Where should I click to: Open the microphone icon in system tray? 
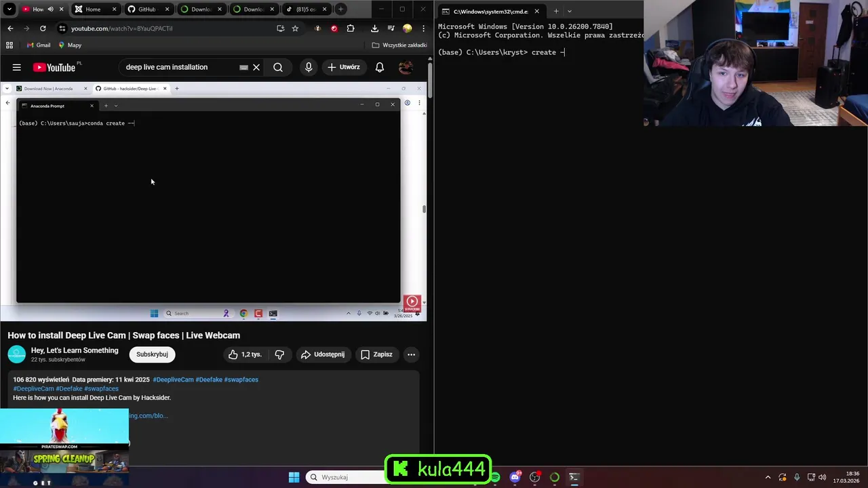point(797,477)
